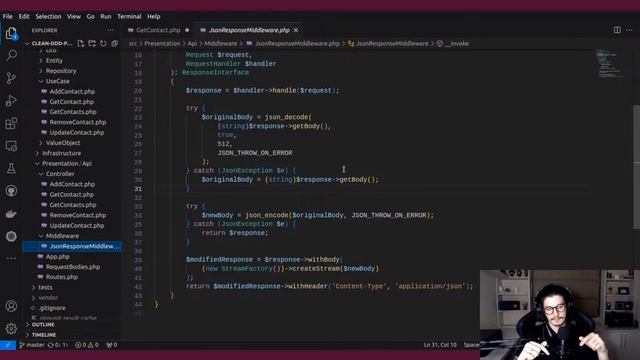Click forwarded ports indicator in status bar
640x360 pixels.
pos(112,345)
